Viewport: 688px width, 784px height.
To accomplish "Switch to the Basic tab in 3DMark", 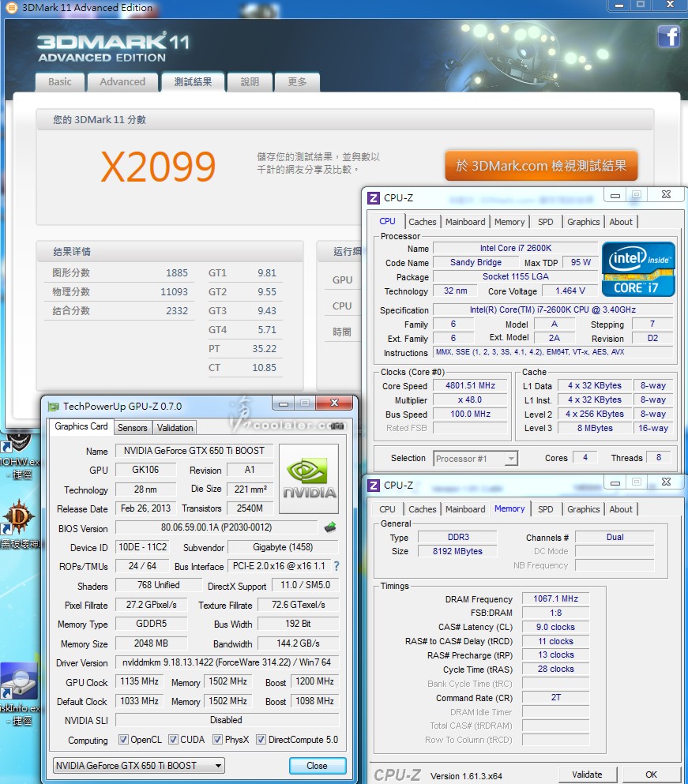I will click(x=59, y=82).
